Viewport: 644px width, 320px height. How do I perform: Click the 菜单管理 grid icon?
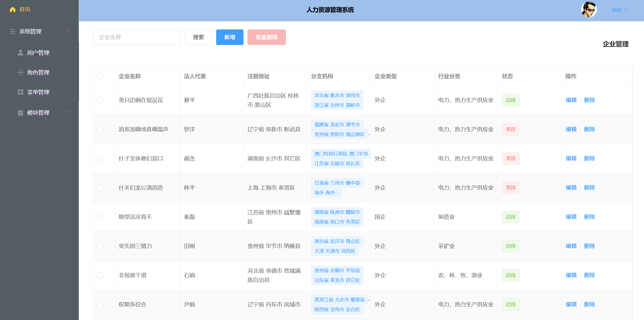20,92
